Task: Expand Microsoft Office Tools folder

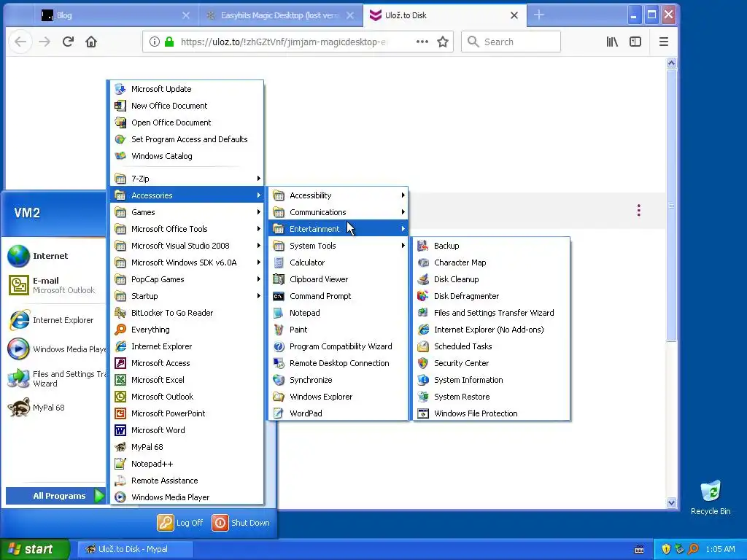Action: [187, 229]
